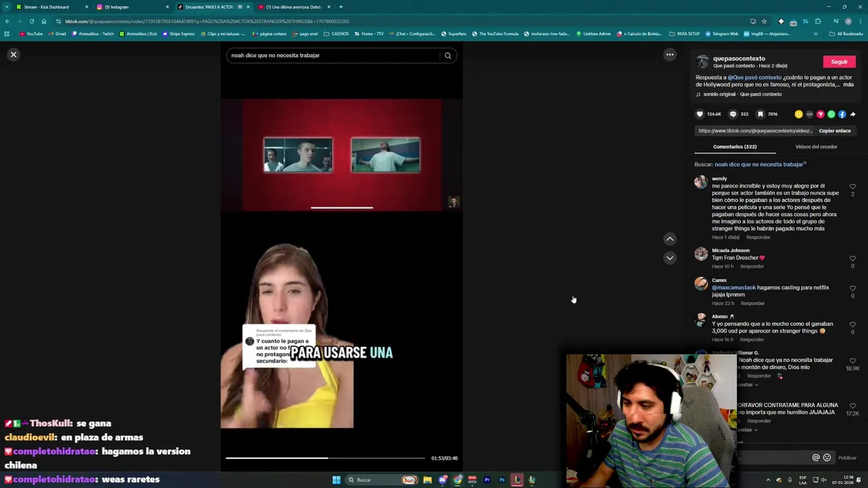Switch to 'Una última aventura' YouTube tab
Viewport: 868px width, 488px height.
click(x=294, y=7)
